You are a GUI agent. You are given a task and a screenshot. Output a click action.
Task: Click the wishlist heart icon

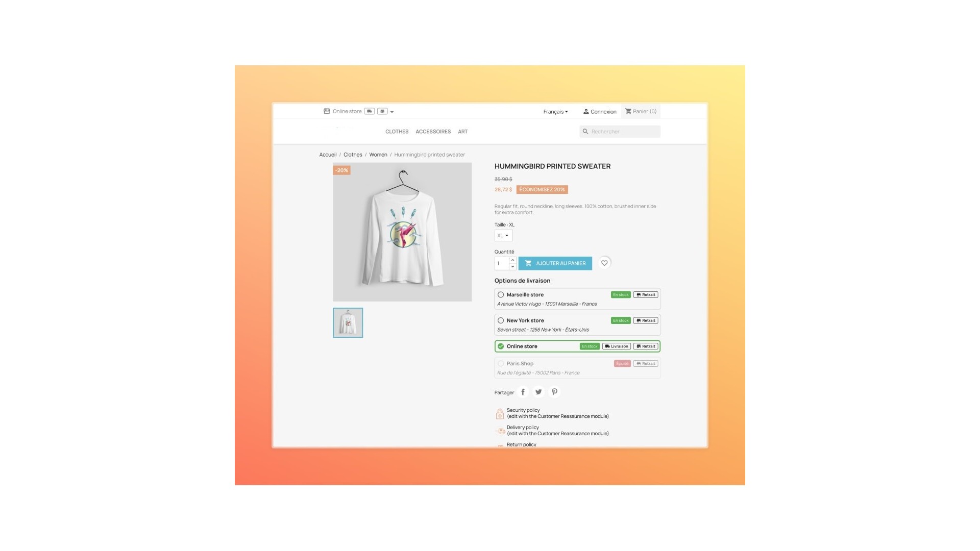click(x=604, y=263)
